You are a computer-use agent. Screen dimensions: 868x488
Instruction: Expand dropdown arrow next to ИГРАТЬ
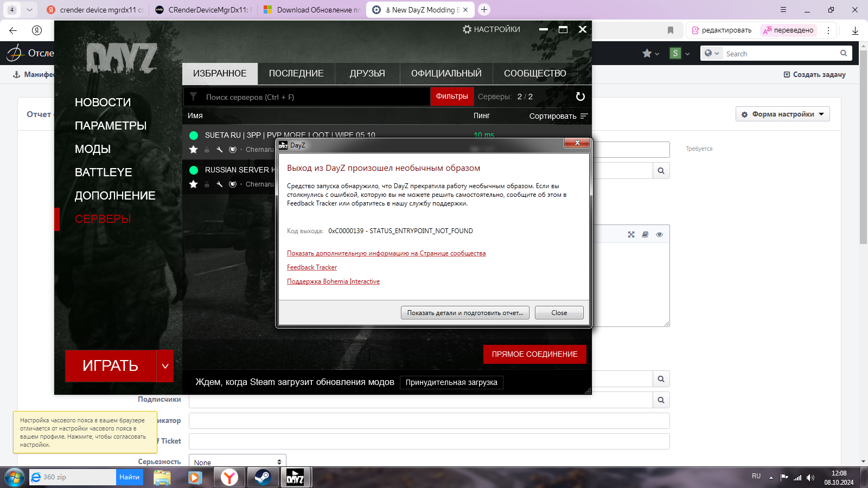point(165,366)
